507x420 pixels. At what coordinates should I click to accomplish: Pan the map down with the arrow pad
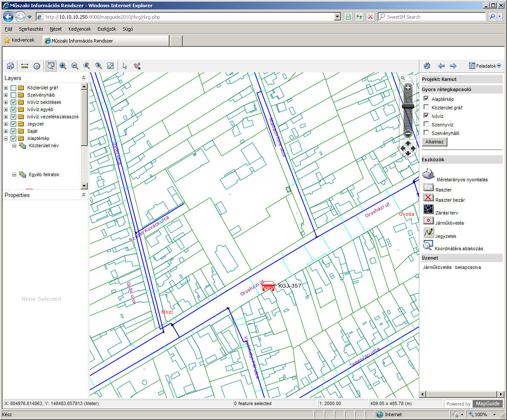pos(408,154)
